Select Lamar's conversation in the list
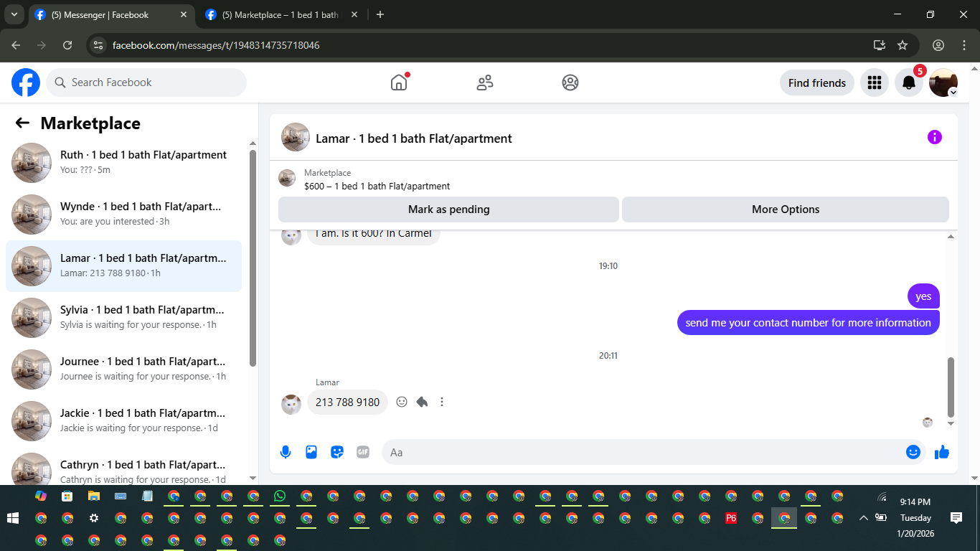The width and height of the screenshot is (980, 551). pyautogui.click(x=123, y=266)
